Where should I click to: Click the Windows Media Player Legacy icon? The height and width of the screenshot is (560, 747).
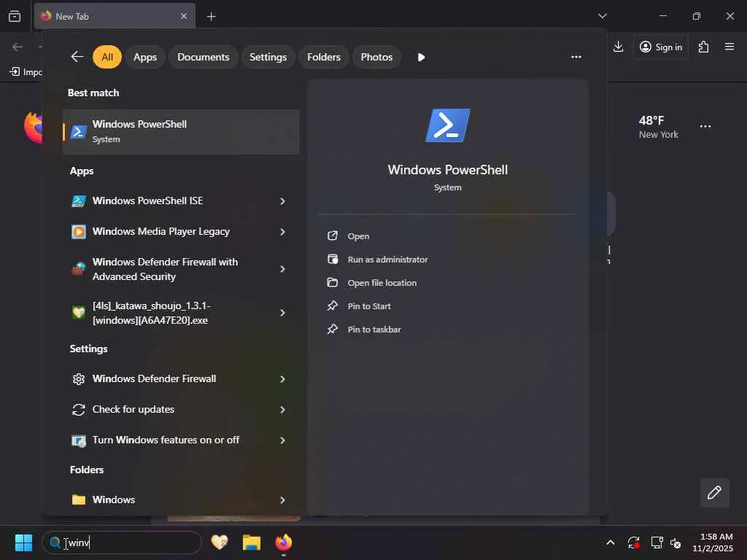79,231
